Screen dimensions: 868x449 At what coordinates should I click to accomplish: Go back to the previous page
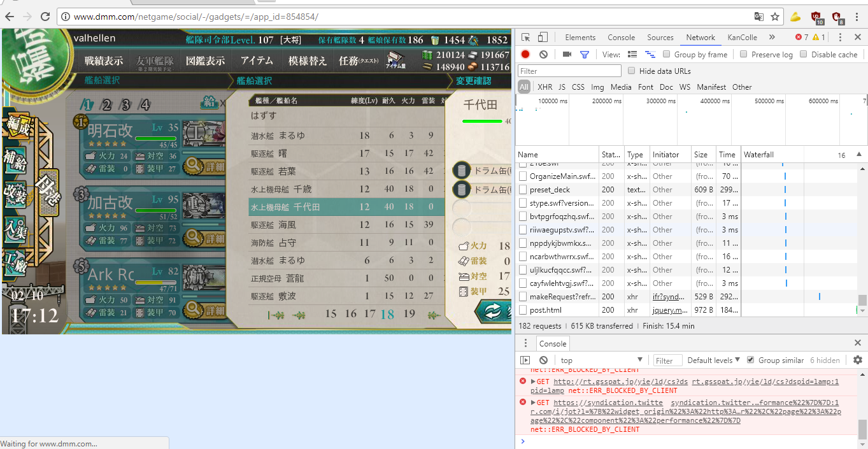[10, 17]
